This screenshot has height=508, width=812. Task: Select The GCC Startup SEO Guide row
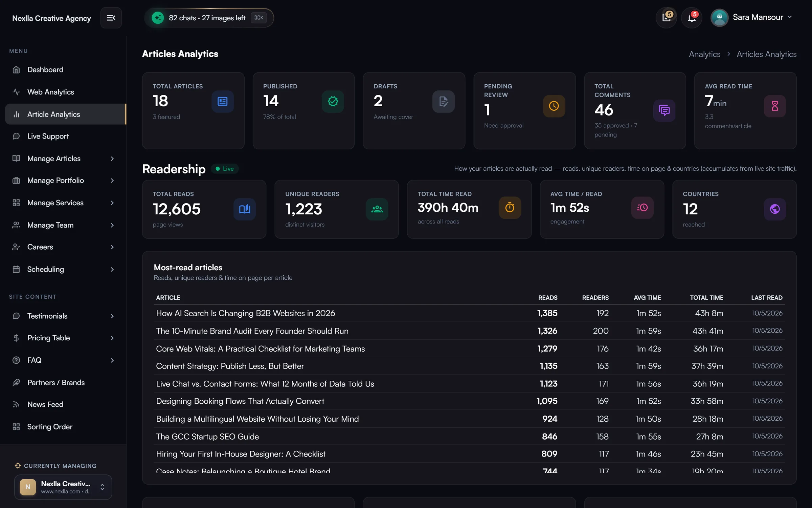[x=469, y=437]
